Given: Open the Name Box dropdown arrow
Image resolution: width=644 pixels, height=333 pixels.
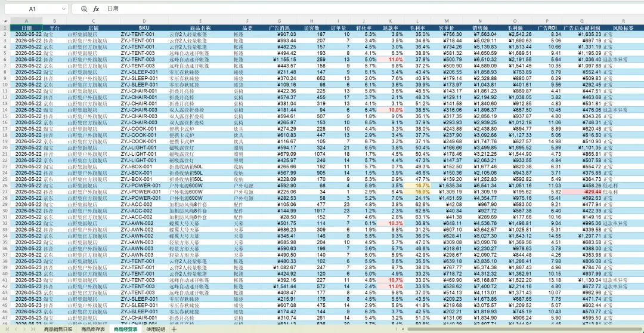Looking at the screenshot, I should click(x=64, y=8).
